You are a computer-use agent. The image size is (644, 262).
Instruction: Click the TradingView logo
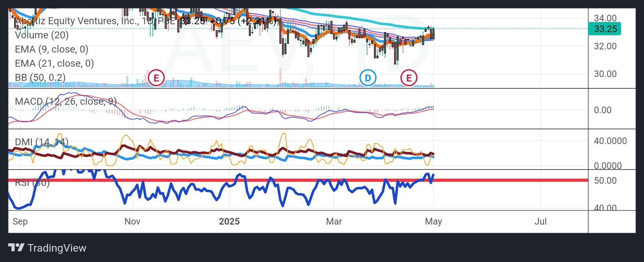pyautogui.click(x=47, y=248)
